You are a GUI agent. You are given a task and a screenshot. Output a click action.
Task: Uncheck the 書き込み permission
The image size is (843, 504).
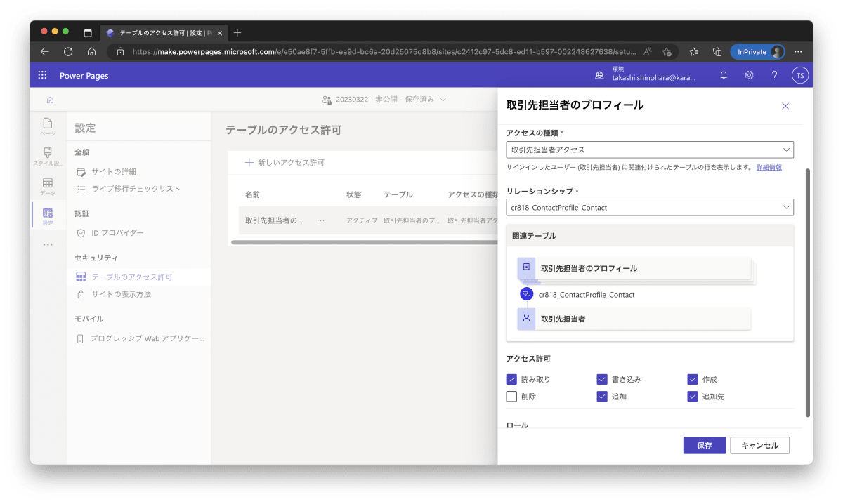click(602, 379)
